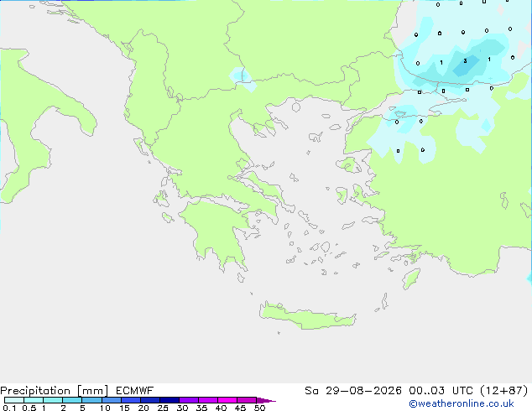The image size is (532, 411).
Task: Select the 30 mm purple legend swatch
Action: pos(189,400)
